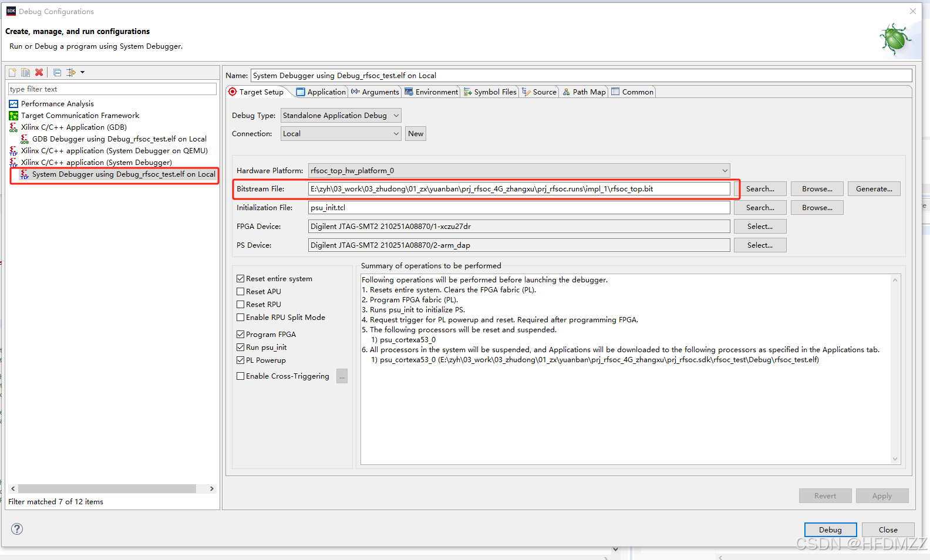The image size is (930, 560).
Task: Switch to the Arguments tab
Action: [375, 92]
